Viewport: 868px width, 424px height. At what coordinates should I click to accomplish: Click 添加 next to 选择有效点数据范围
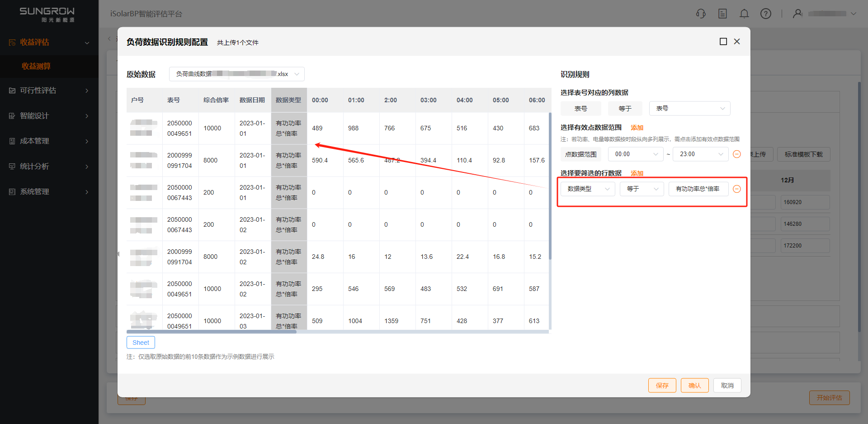coord(637,128)
